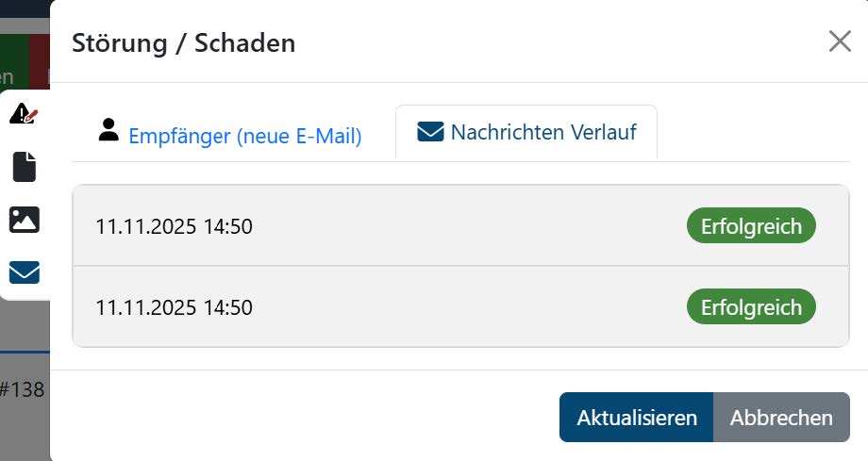Open the images section via picture icon
The width and height of the screenshot is (868, 461).
24,220
